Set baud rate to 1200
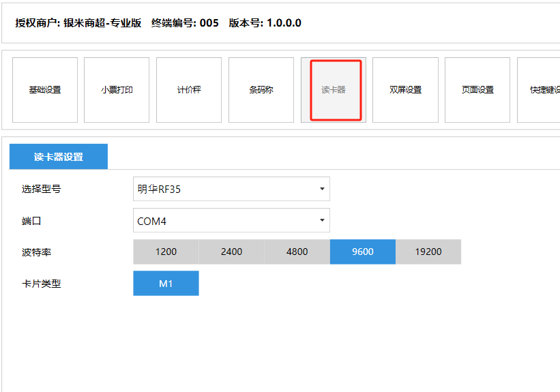Image resolution: width=560 pixels, height=392 pixels. pos(166,252)
